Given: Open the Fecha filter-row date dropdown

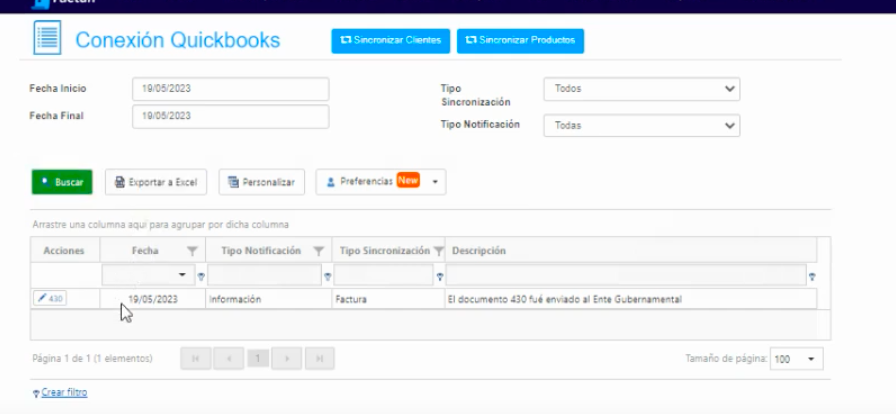Looking at the screenshot, I should tap(182, 275).
